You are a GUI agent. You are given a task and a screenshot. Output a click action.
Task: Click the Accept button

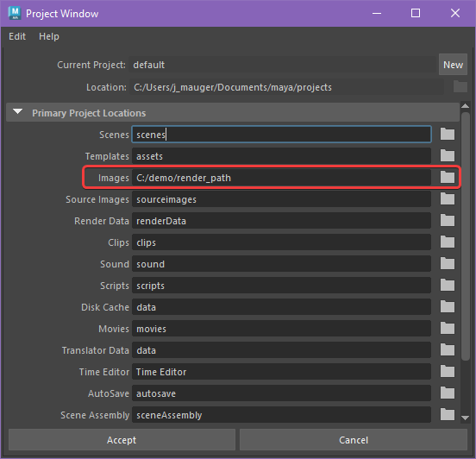[x=122, y=440]
